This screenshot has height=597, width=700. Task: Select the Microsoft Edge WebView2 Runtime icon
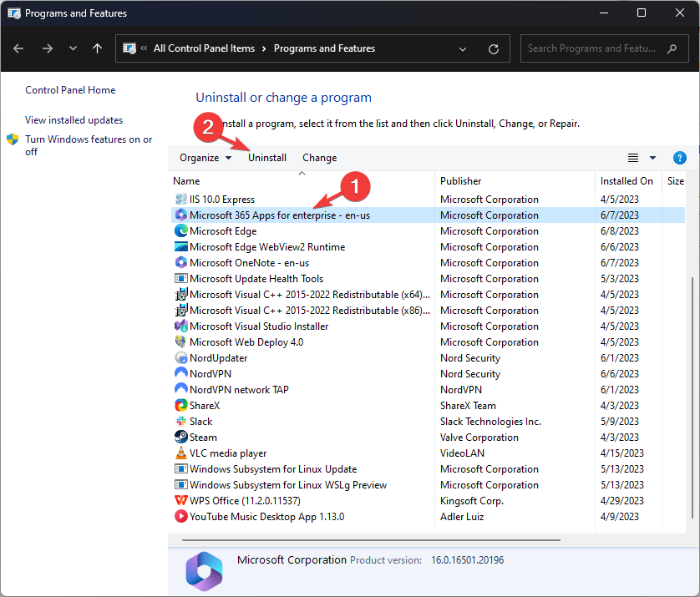(180, 246)
